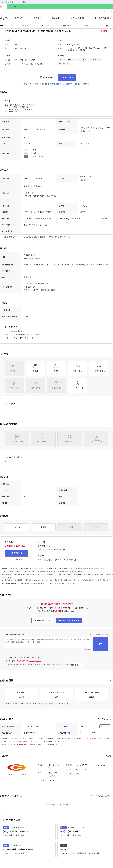Open the 취업지원 menu

pos(38,18)
